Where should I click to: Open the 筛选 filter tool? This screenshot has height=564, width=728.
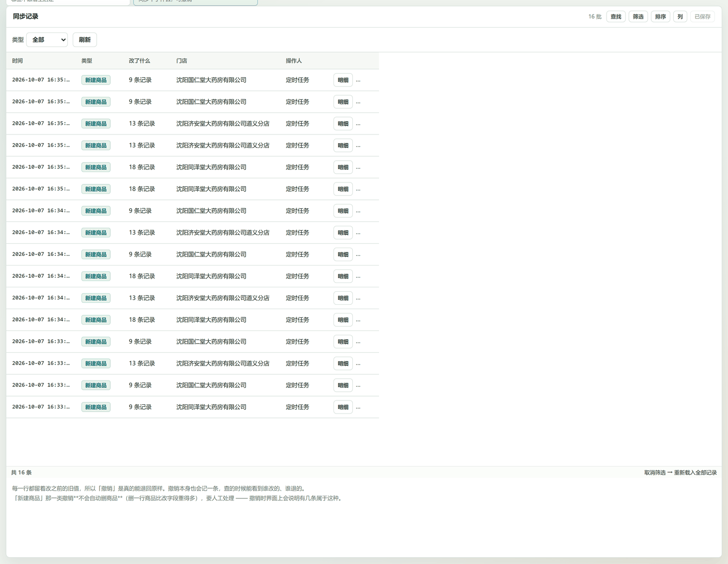(638, 17)
